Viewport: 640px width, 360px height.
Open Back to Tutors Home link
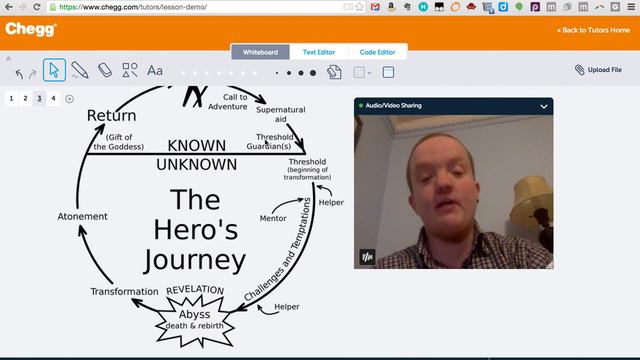(593, 30)
